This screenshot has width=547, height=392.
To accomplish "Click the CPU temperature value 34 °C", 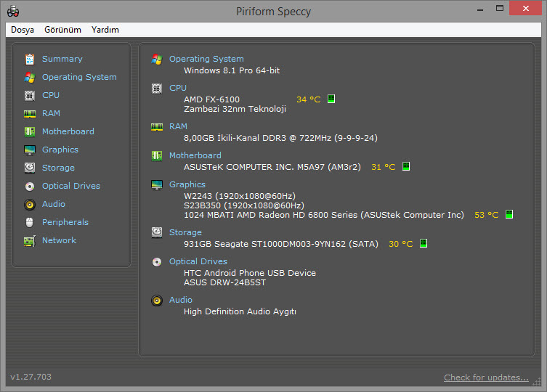I will tap(309, 99).
